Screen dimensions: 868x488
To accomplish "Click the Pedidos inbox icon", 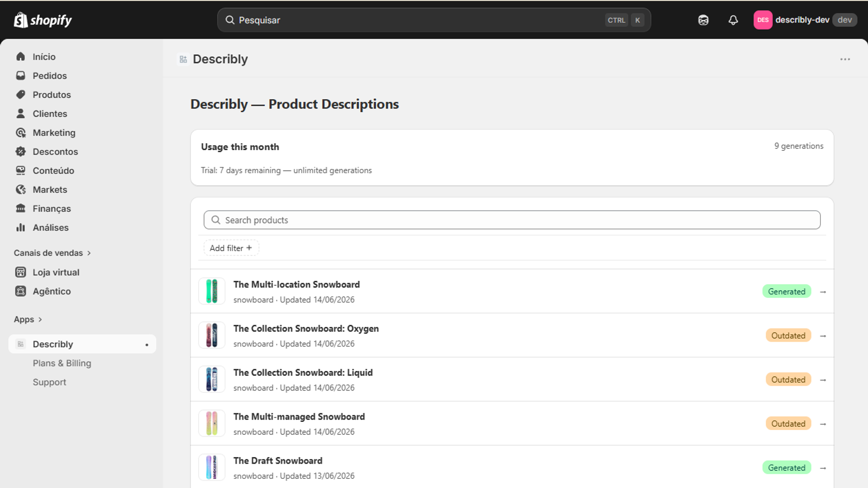I will pyautogui.click(x=21, y=75).
